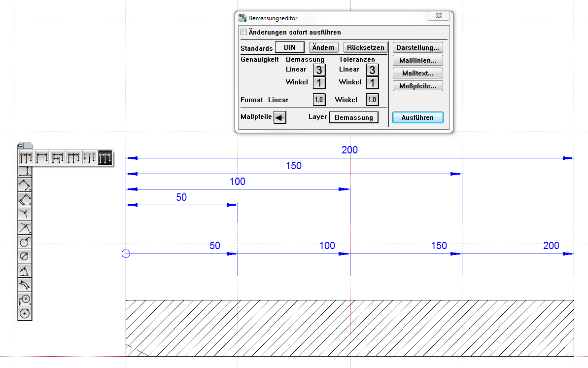Select the circled-A annotation label tool
Image resolution: width=588 pixels, height=368 pixels.
point(25,299)
